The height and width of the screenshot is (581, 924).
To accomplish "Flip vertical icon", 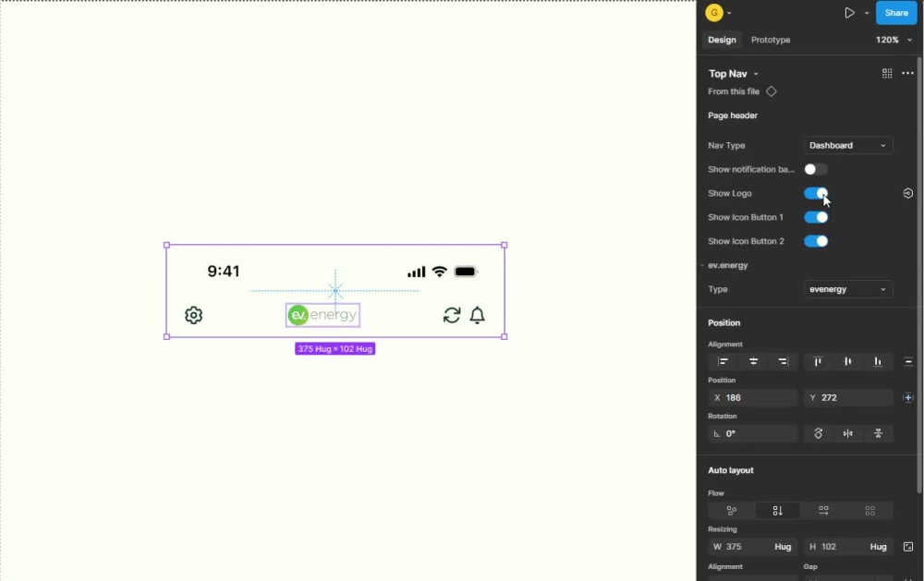I will pos(878,434).
